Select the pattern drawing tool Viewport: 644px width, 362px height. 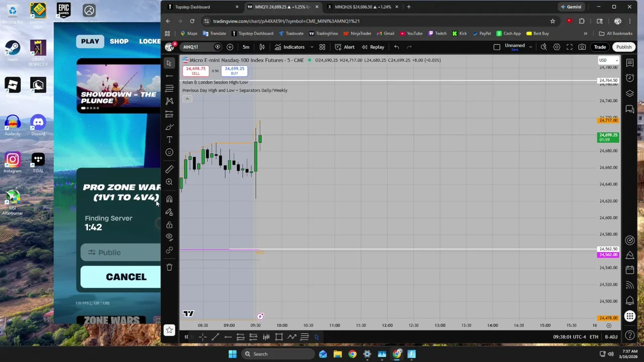(169, 101)
